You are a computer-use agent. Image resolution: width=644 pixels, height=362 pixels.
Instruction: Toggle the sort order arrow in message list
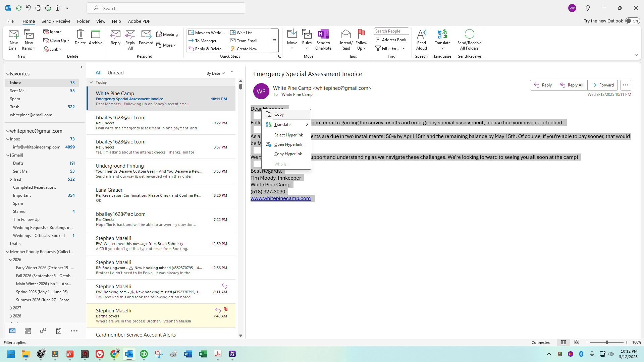232,73
